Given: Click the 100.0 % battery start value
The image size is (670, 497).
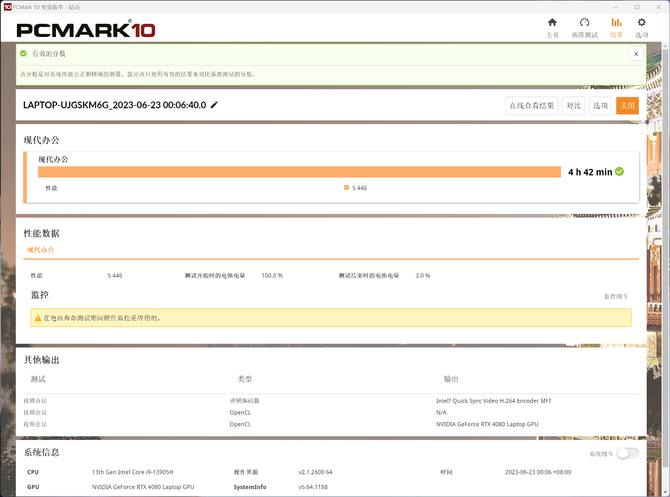Looking at the screenshot, I should [272, 276].
